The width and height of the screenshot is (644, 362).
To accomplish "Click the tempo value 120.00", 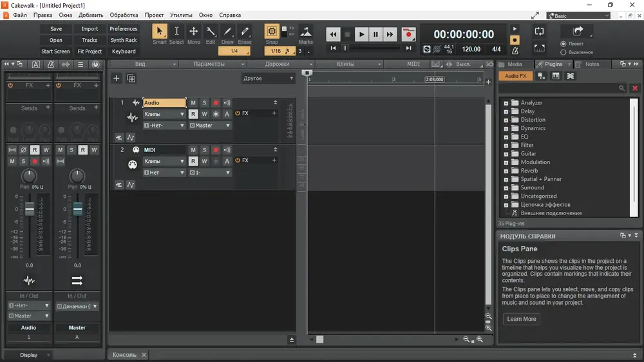I will [x=471, y=49].
